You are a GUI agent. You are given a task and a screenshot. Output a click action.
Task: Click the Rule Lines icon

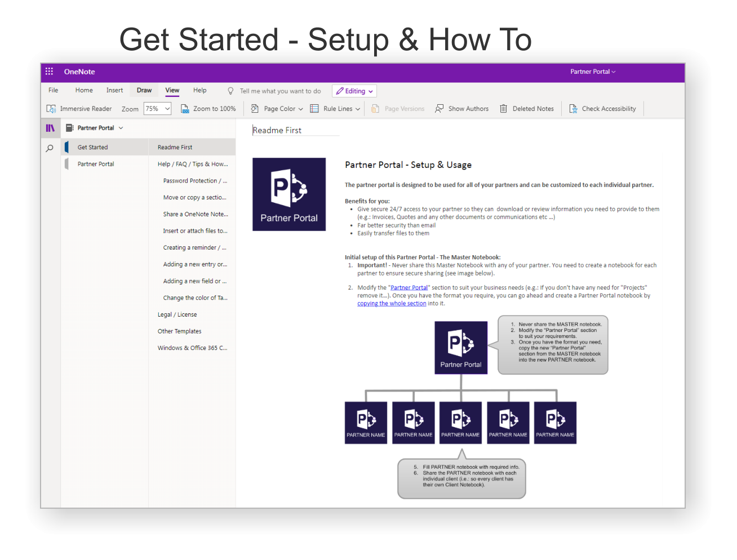pyautogui.click(x=314, y=109)
